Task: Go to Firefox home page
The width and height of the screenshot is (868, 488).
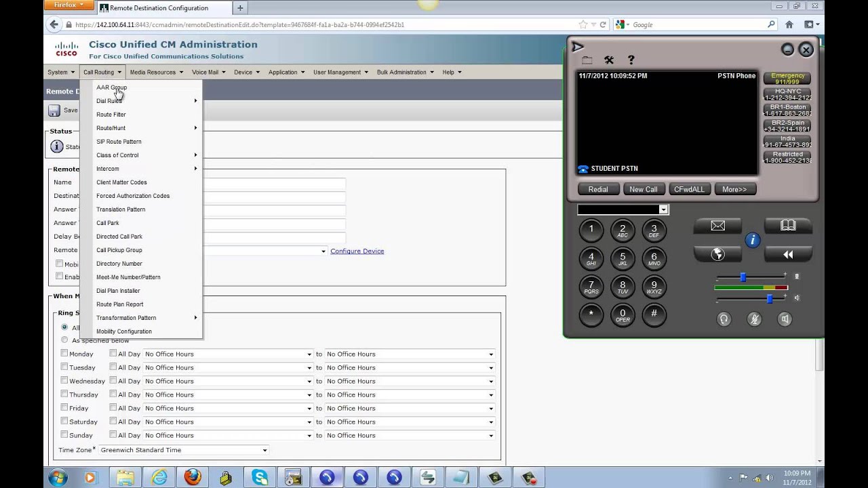Action: coord(789,24)
